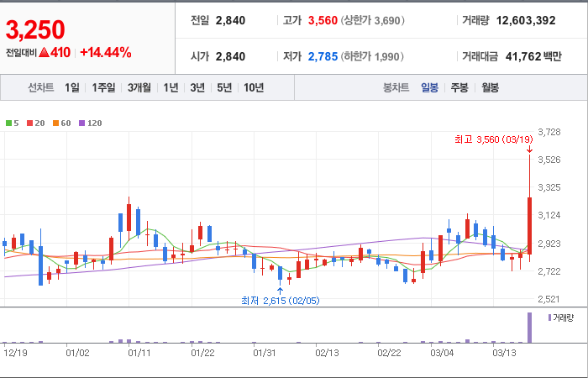588x378 pixels.
Task: Click the 01/11 date axis label
Action: click(x=140, y=354)
